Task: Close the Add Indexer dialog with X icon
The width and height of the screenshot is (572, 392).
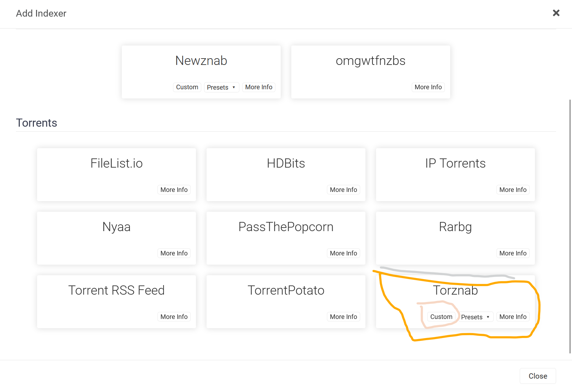Action: (556, 13)
